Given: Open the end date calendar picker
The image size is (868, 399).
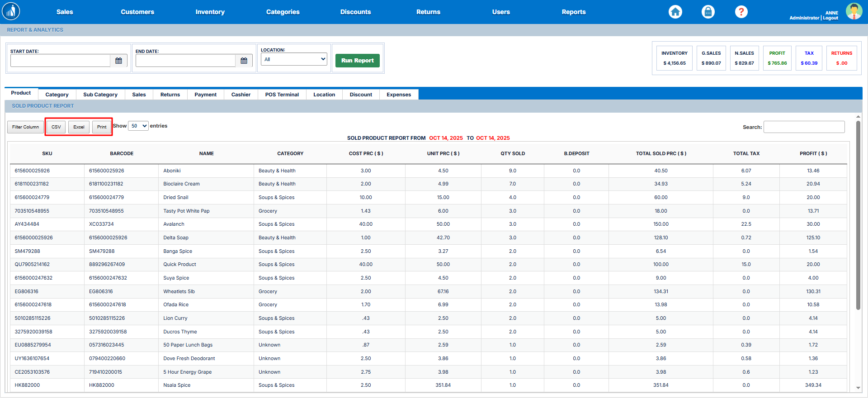Looking at the screenshot, I should (244, 61).
